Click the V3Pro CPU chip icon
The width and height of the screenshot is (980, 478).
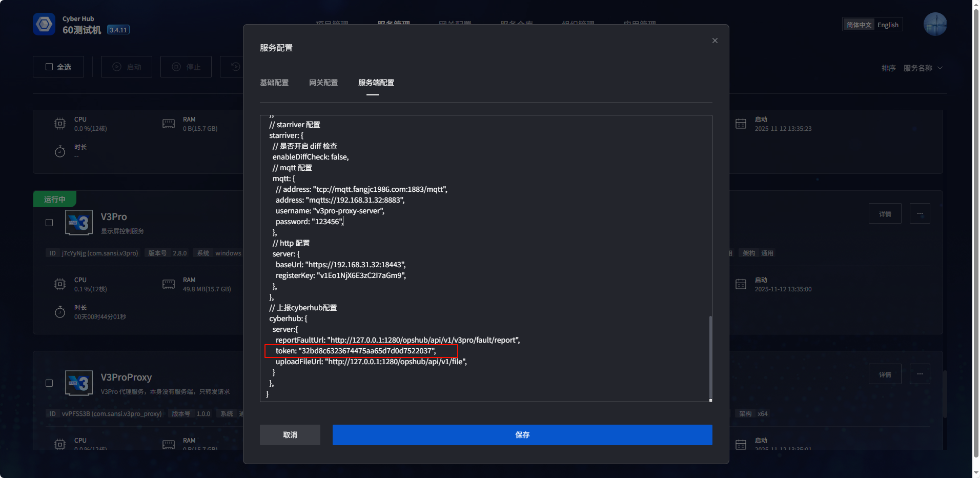pos(60,284)
